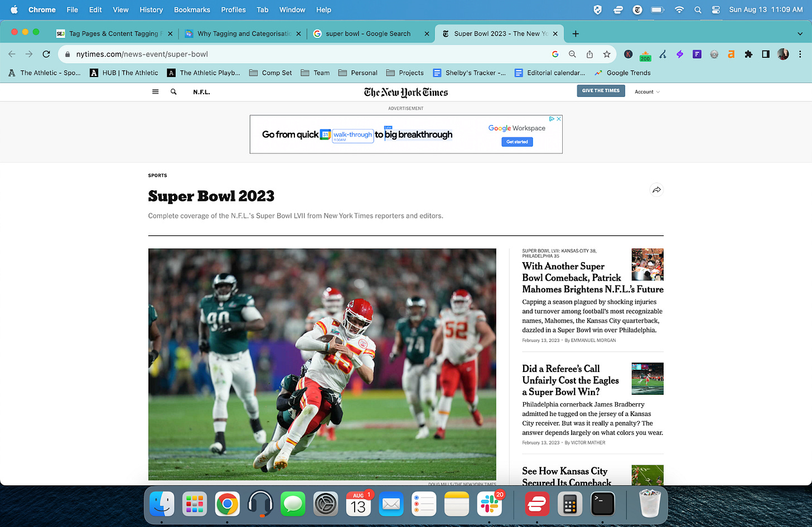Click the zoom magnifier in the address bar
The width and height of the screenshot is (812, 527).
tap(572, 54)
